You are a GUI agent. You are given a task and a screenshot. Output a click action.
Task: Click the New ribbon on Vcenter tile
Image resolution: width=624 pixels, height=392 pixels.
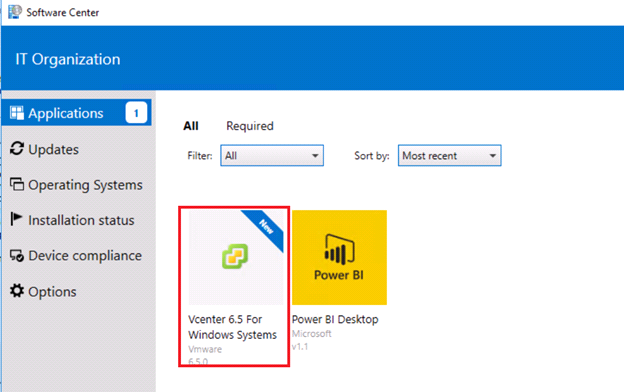tap(266, 227)
